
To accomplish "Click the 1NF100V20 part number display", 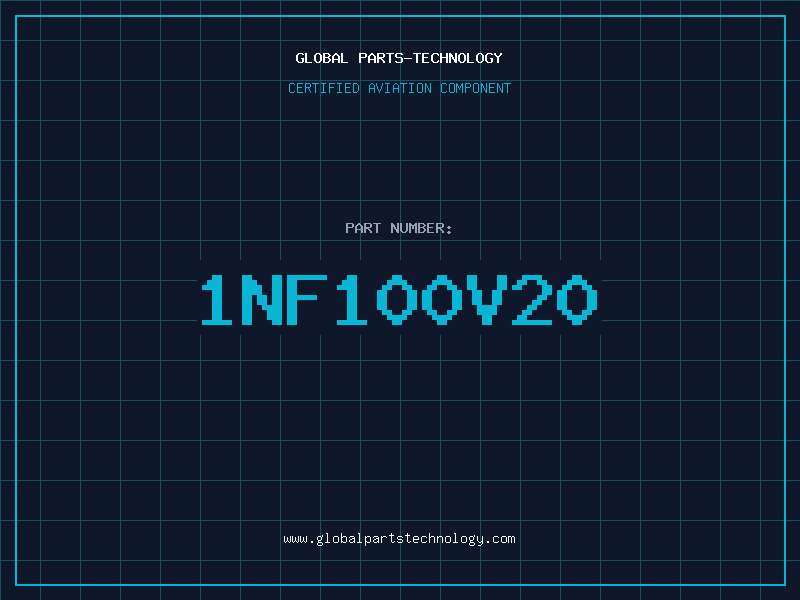I will pos(400,300).
